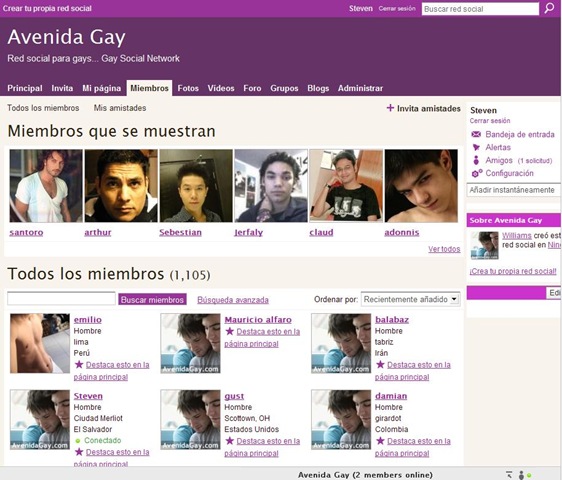Image resolution: width=562 pixels, height=480 pixels.
Task: Open the Ordenar por dropdown
Action: point(410,299)
